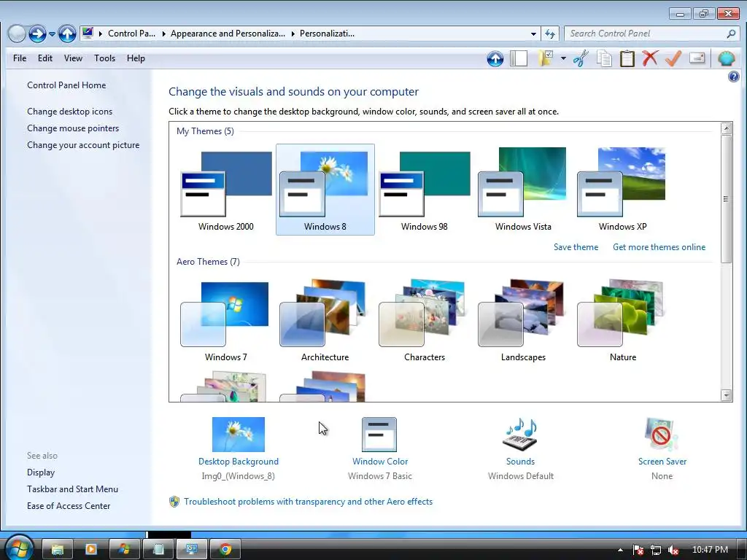Click the blue Forward arrow button

coord(37,34)
